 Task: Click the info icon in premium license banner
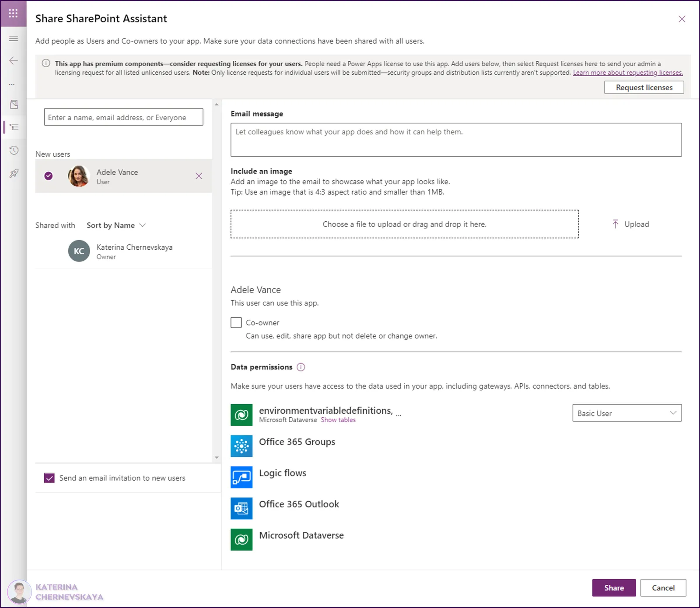[46, 63]
